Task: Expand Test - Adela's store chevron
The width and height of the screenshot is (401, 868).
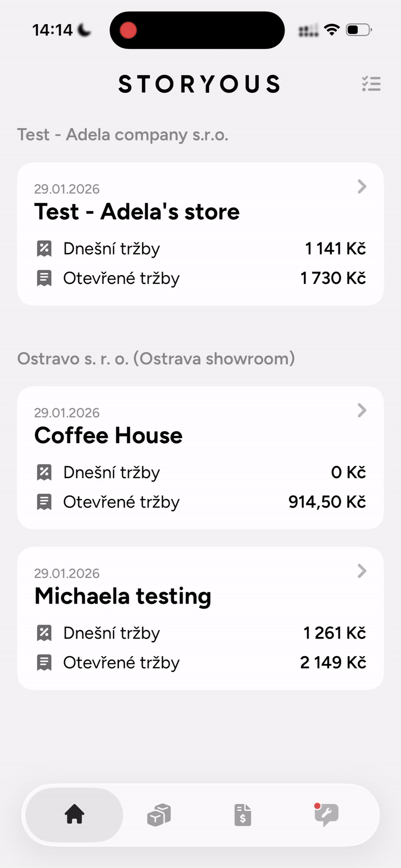Action: [x=362, y=187]
